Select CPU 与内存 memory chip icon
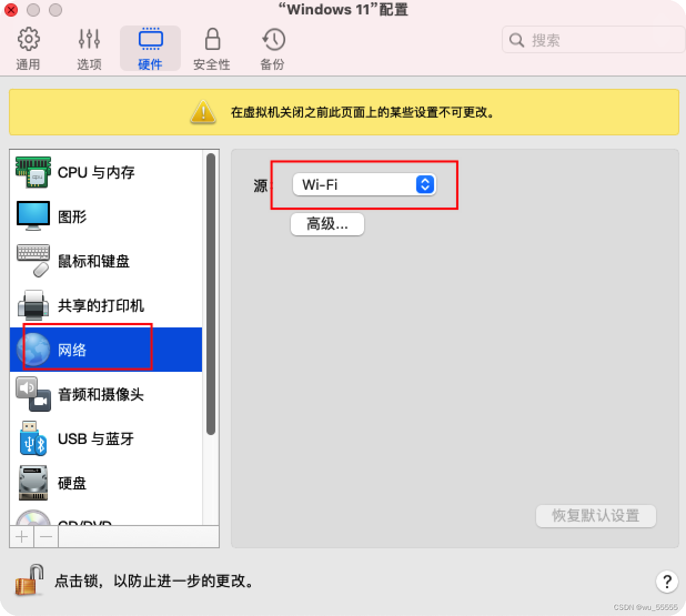 (33, 172)
